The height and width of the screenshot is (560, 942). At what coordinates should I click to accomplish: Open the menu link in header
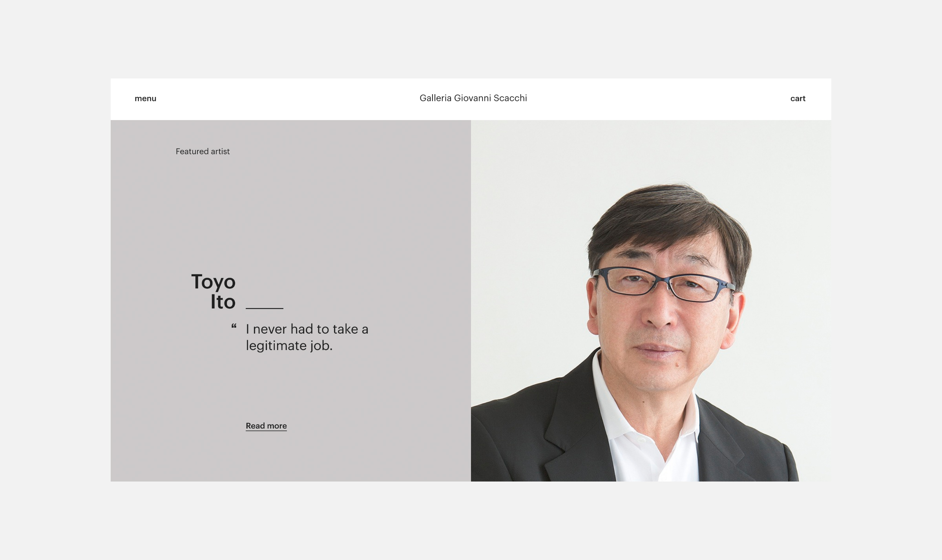pyautogui.click(x=145, y=99)
